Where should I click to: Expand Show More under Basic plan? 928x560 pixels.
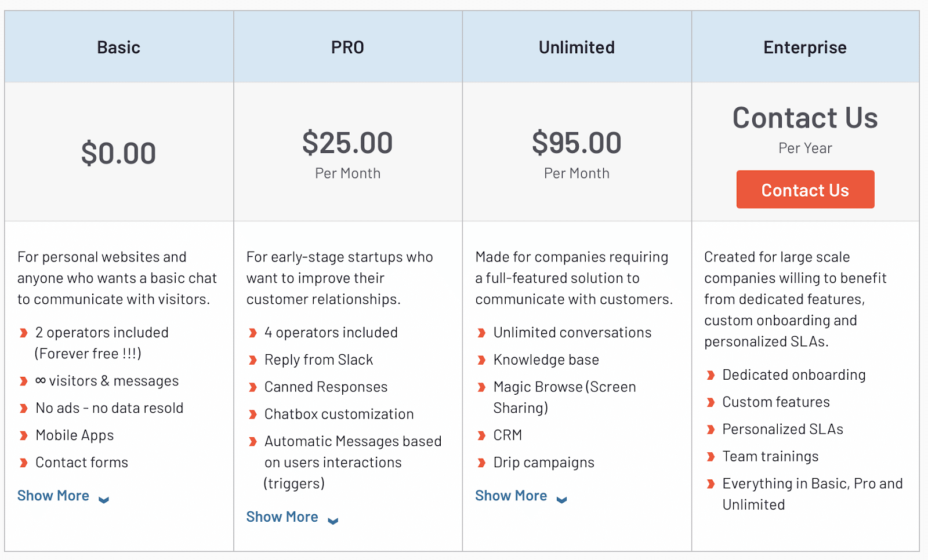(x=53, y=496)
